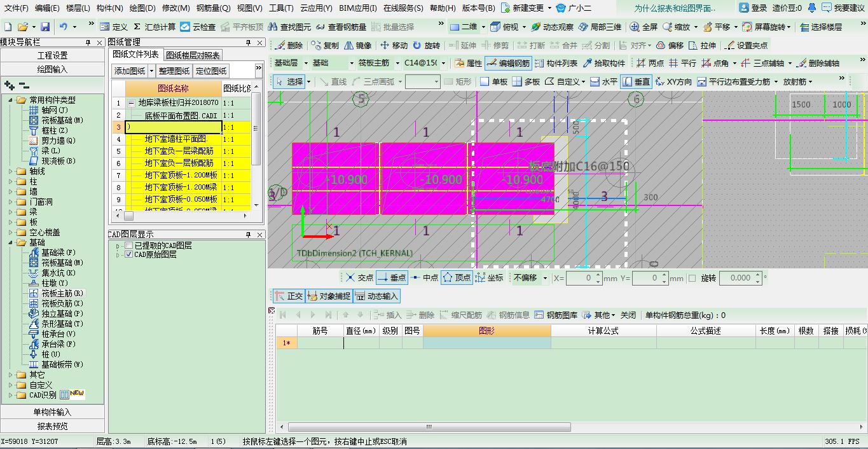This screenshot has height=449, width=868.
Task: Click the 删除辅轴 delete auxiliary axis tool
Action: [818, 63]
